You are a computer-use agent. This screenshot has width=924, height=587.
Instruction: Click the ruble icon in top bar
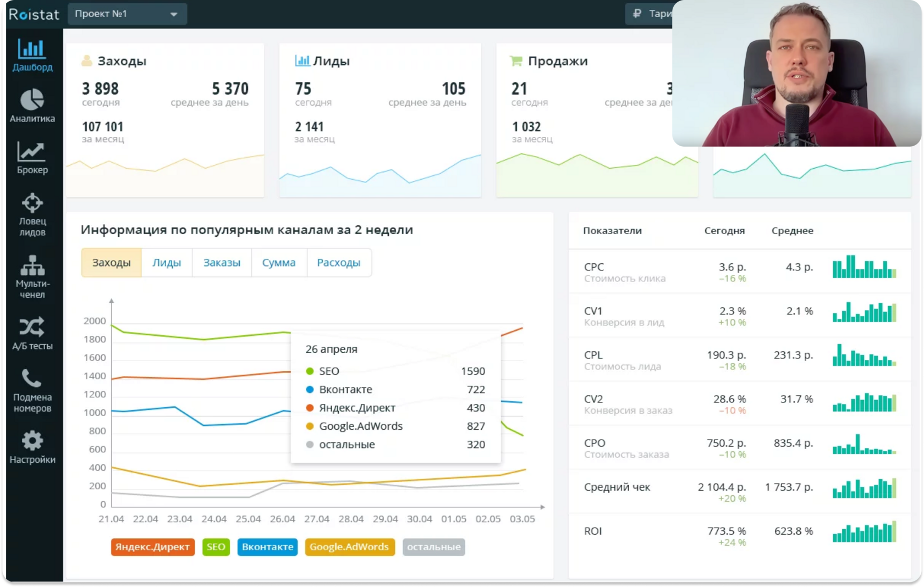click(x=637, y=14)
